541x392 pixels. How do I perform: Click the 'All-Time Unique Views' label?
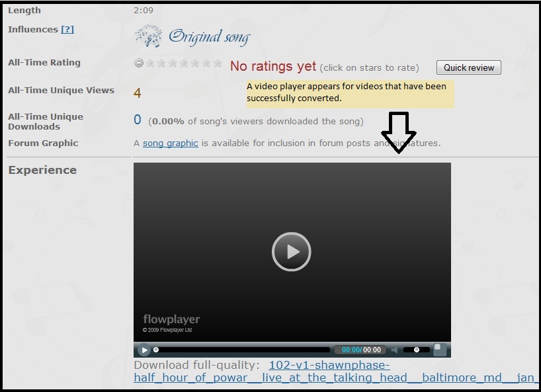click(x=61, y=91)
